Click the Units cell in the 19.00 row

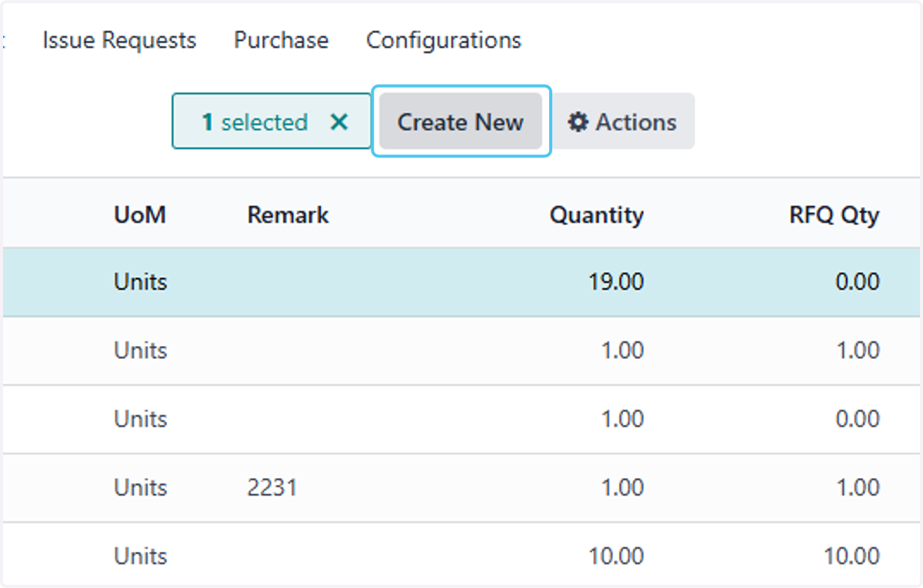[141, 282]
